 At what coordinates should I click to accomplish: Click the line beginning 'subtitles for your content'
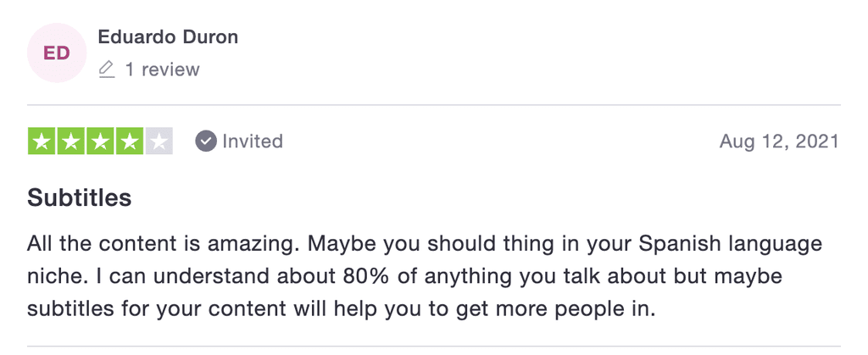tap(341, 308)
